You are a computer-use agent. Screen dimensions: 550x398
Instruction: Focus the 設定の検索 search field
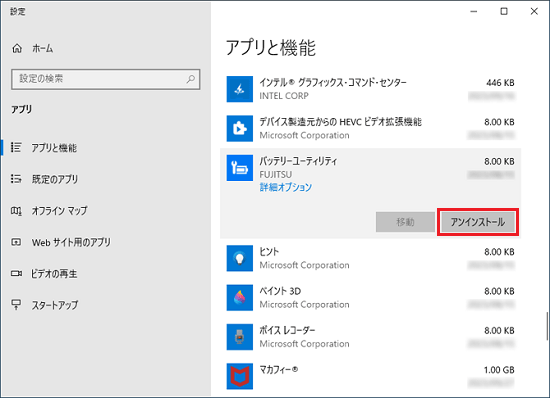[x=106, y=79]
